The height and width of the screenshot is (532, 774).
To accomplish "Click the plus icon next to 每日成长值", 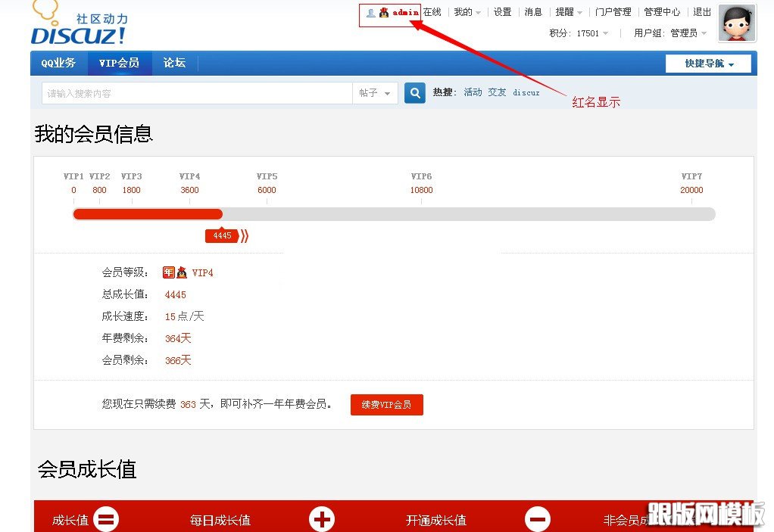I will click(322, 519).
